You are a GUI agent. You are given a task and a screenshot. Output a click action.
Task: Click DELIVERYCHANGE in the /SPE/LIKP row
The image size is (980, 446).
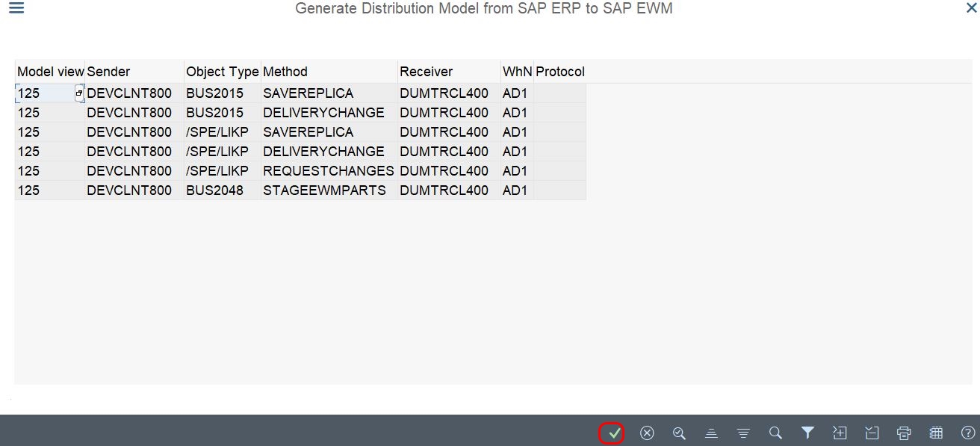point(329,152)
